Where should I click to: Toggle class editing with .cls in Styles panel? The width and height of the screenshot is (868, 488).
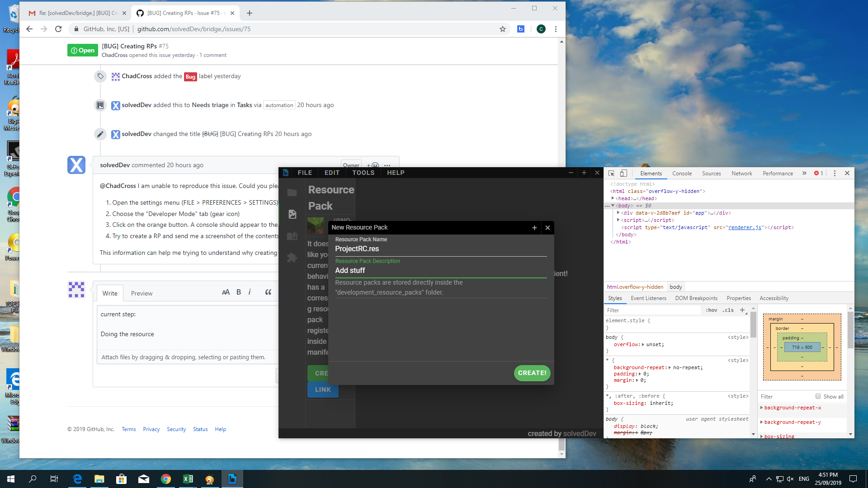728,310
